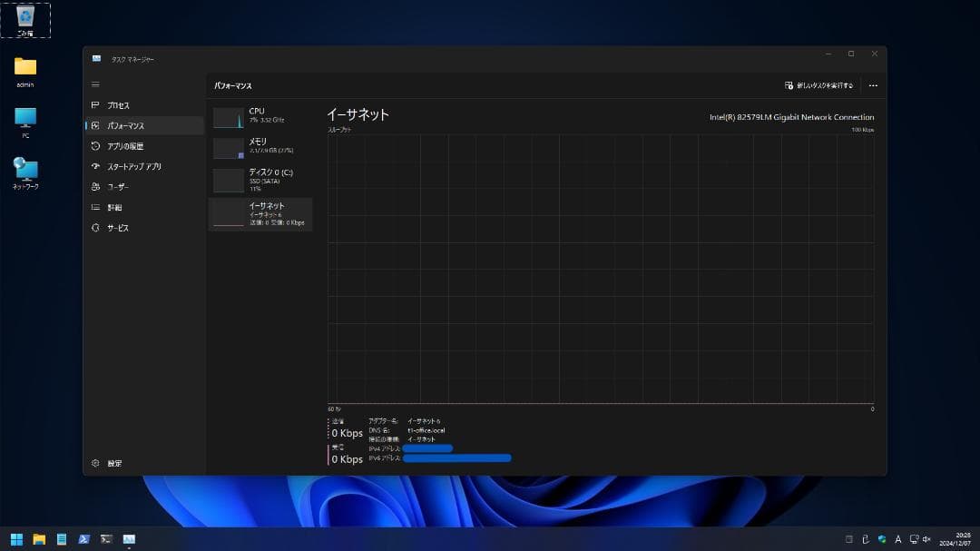Open the ユーザー (Users) page
This screenshot has width=980, height=551.
pyautogui.click(x=118, y=187)
